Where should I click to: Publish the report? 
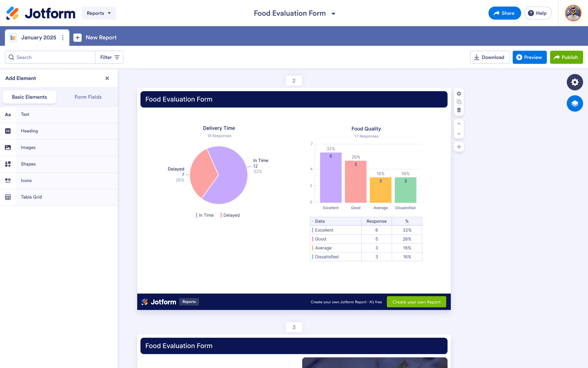566,57
